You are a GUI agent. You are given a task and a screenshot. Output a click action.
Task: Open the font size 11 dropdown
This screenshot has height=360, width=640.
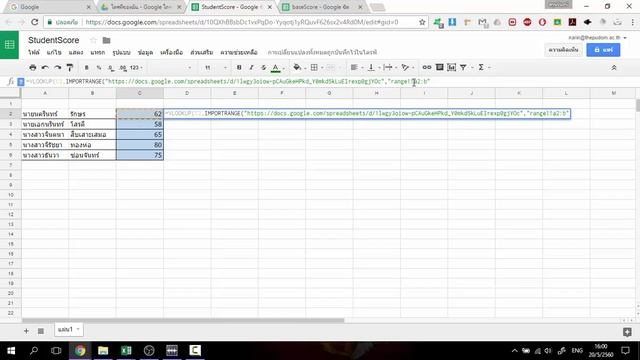coord(216,67)
